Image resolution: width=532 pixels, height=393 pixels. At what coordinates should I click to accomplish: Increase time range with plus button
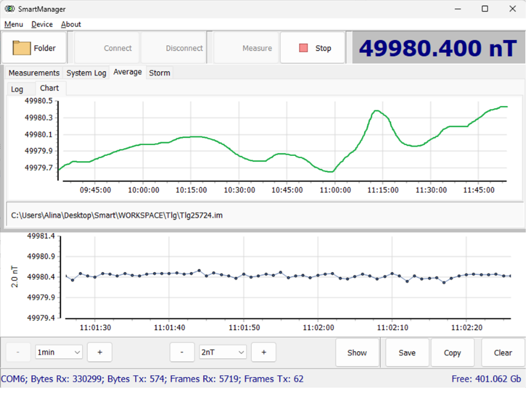tap(99, 352)
